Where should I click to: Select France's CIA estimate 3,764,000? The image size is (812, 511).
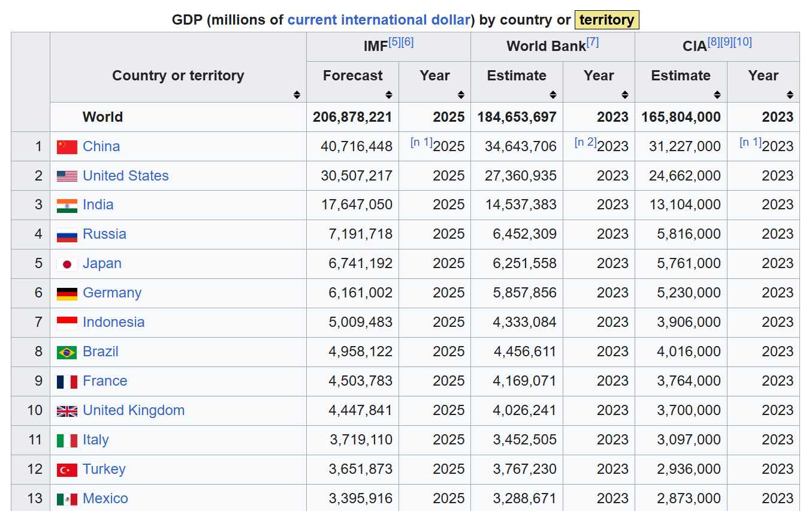click(x=689, y=381)
